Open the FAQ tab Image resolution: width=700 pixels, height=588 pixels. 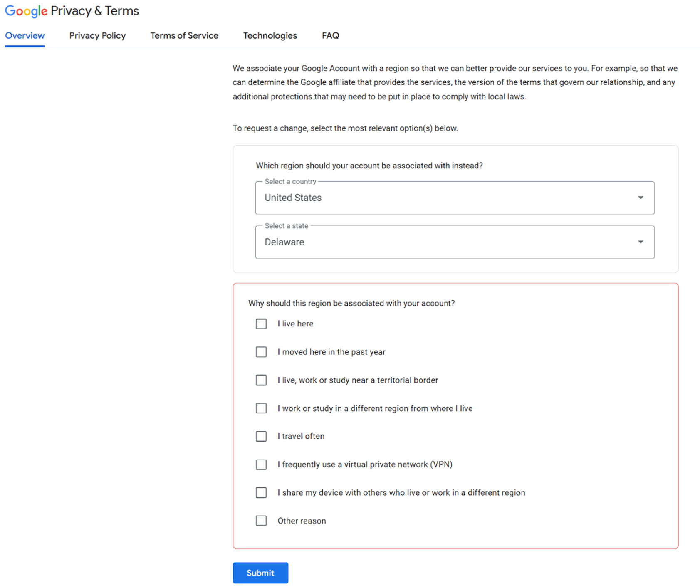[330, 36]
